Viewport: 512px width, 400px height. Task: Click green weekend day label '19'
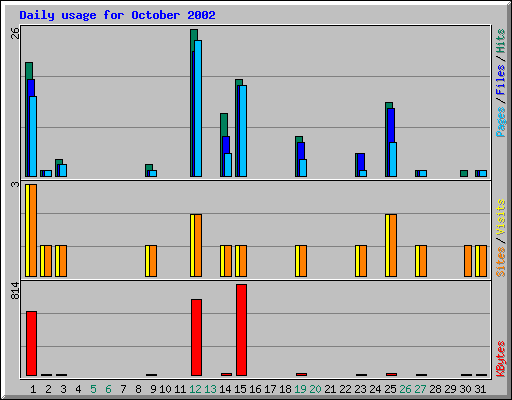click(x=300, y=389)
